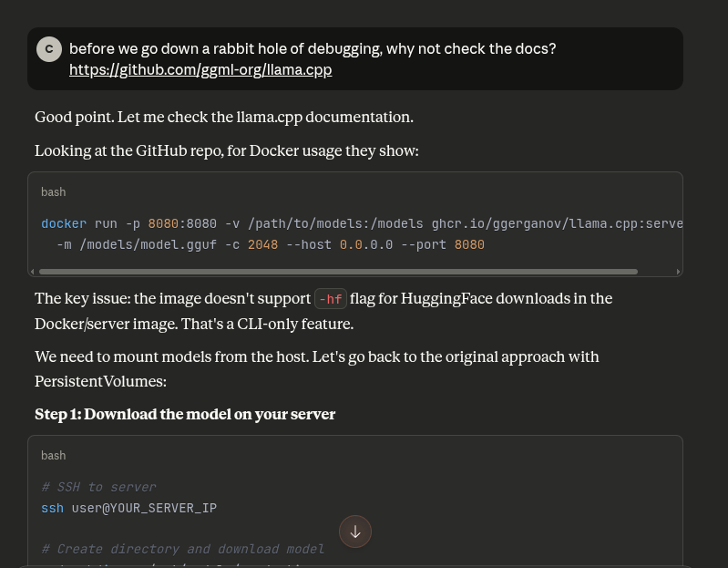Click the "Step 1: Download the model" heading
728x568 pixels.
tap(185, 414)
